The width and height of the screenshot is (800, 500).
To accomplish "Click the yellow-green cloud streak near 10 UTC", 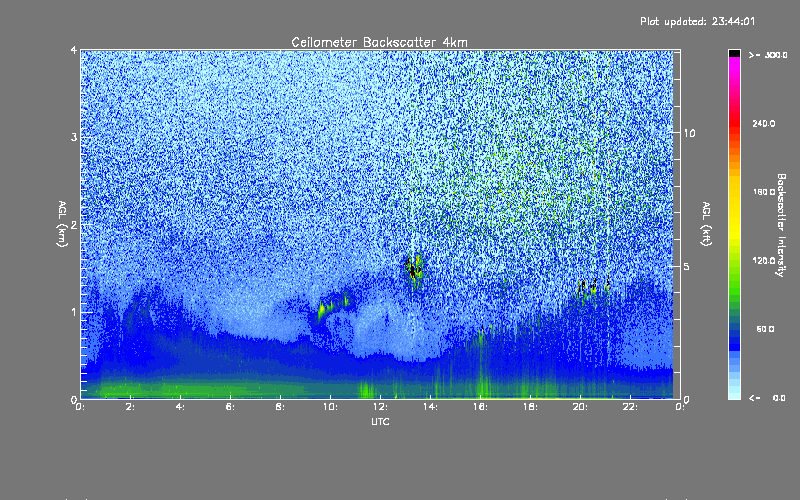I will (333, 306).
